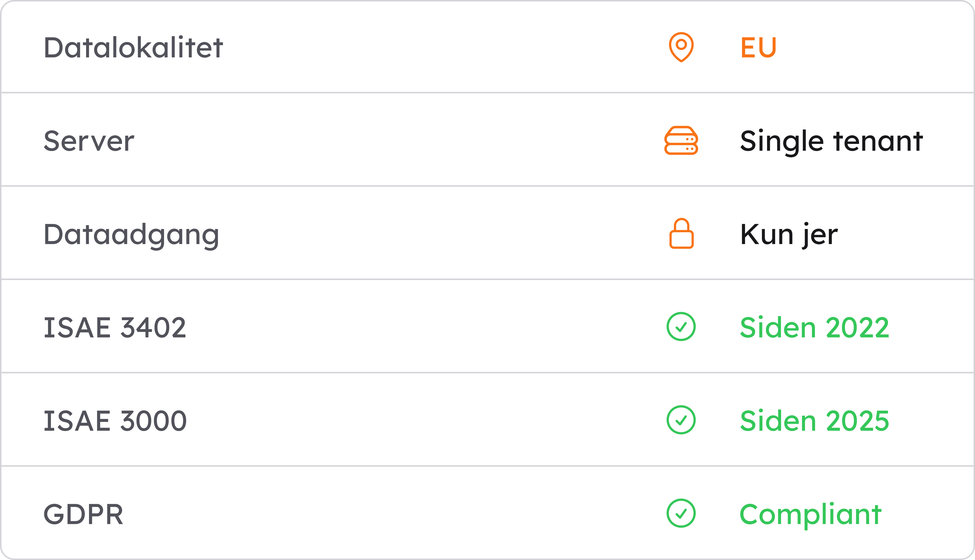The height and width of the screenshot is (560, 975).
Task: Click the ISAE 3000 label
Action: (115, 421)
